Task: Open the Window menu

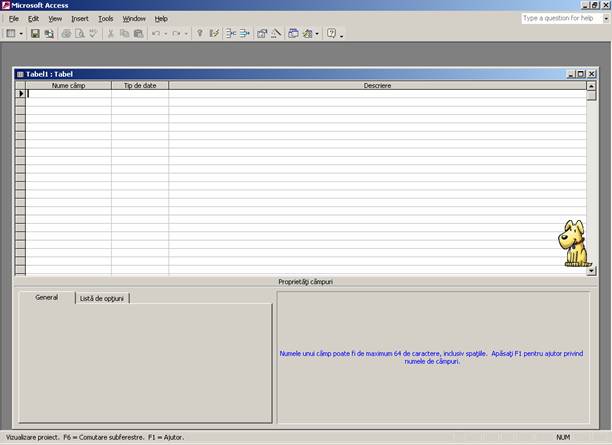Action: (133, 19)
